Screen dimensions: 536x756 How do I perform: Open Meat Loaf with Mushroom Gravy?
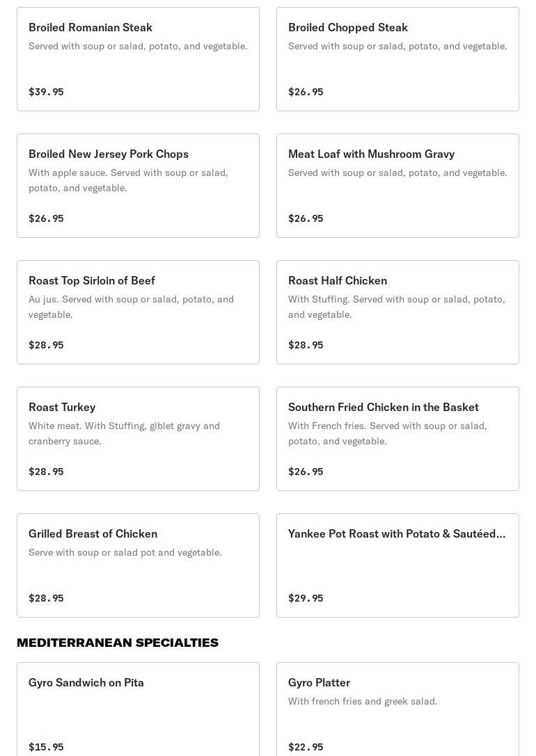[x=397, y=186]
